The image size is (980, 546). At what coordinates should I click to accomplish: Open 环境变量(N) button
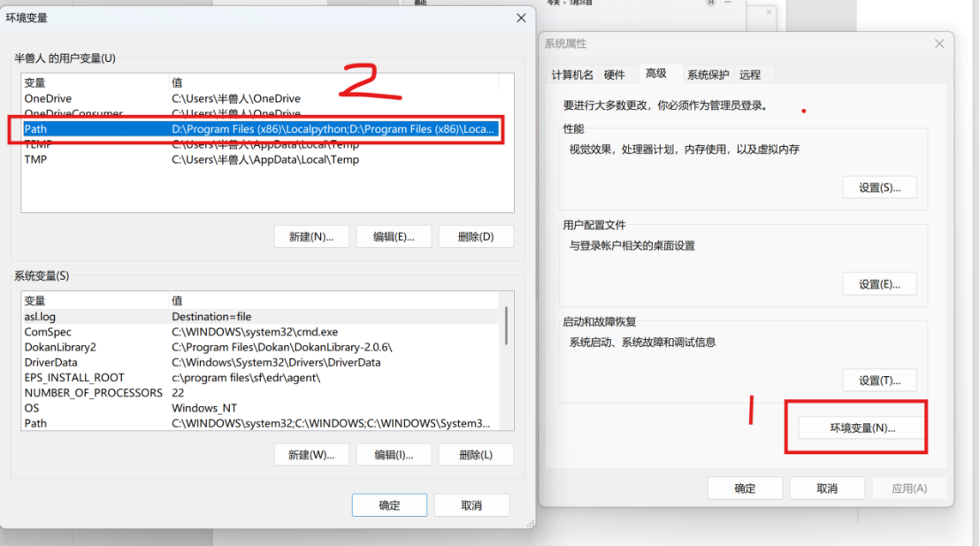862,427
